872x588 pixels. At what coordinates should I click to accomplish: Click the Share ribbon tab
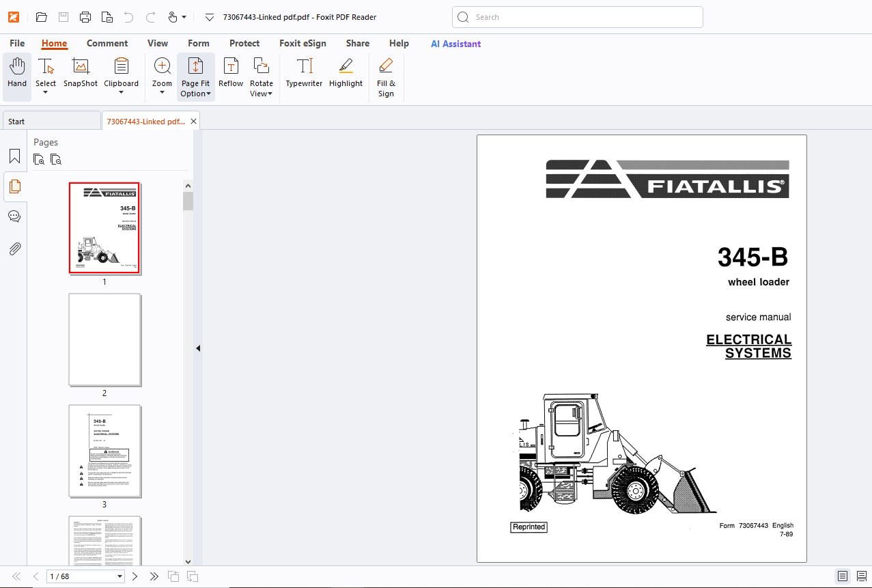pos(358,43)
